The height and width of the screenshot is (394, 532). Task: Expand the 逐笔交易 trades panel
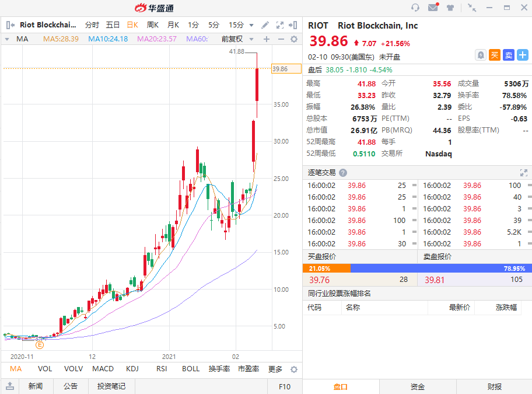pyautogui.click(x=523, y=173)
